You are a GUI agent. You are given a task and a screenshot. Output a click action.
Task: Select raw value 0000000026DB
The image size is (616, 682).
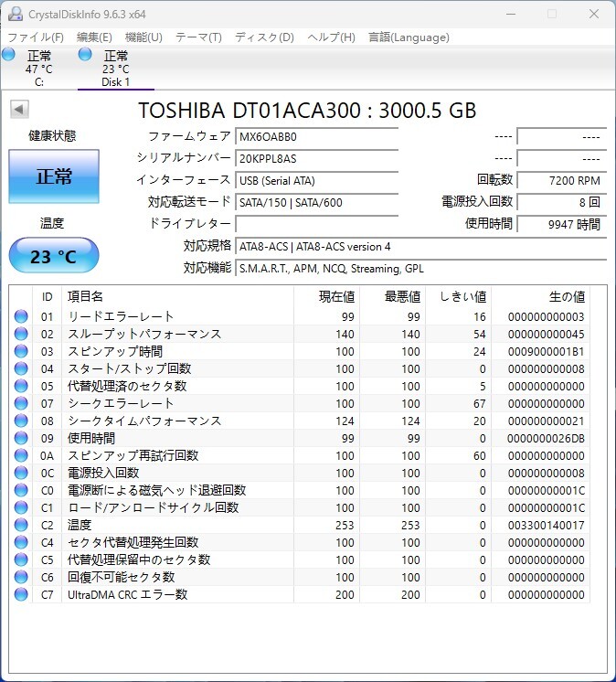546,439
